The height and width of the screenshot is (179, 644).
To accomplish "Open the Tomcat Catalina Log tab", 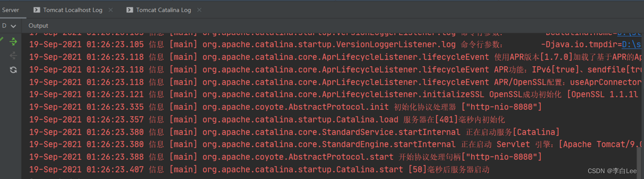I will click(x=163, y=10).
